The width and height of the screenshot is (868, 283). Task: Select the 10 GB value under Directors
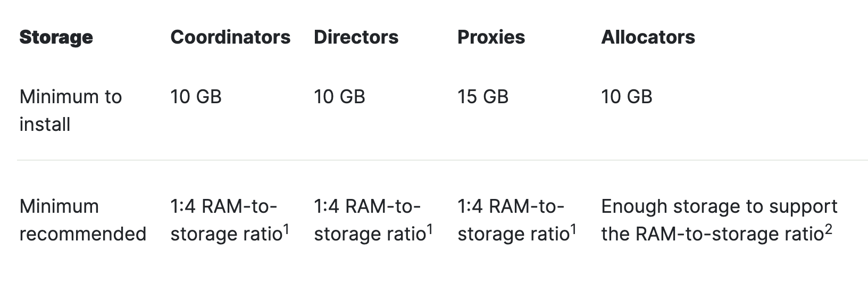tap(339, 97)
